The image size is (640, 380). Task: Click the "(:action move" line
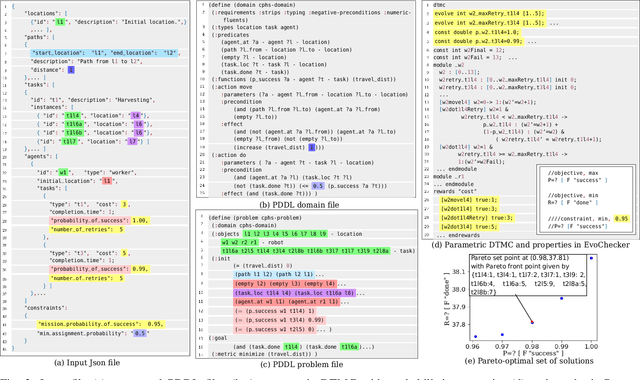click(x=232, y=87)
